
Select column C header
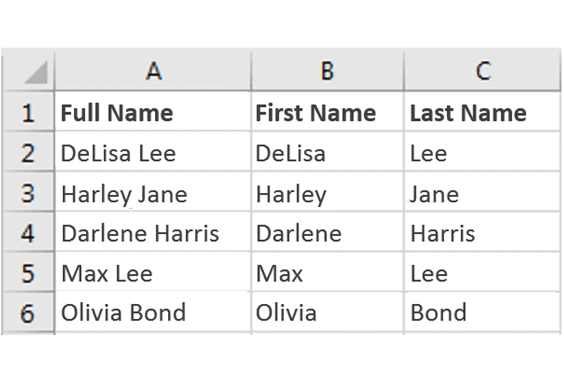[483, 70]
